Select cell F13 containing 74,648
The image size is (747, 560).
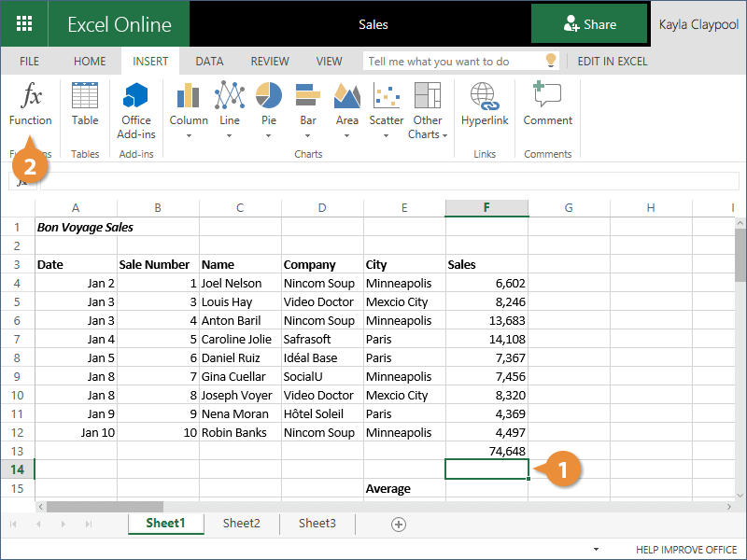click(486, 451)
